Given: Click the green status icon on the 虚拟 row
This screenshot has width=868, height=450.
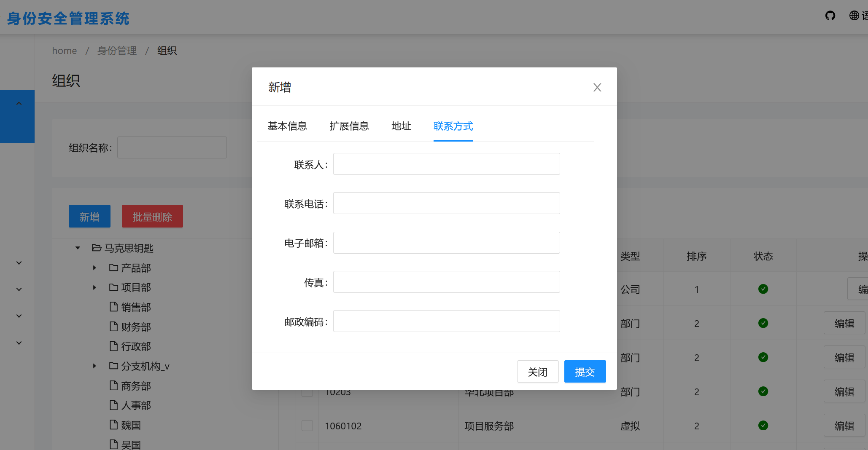Looking at the screenshot, I should pyautogui.click(x=763, y=426).
